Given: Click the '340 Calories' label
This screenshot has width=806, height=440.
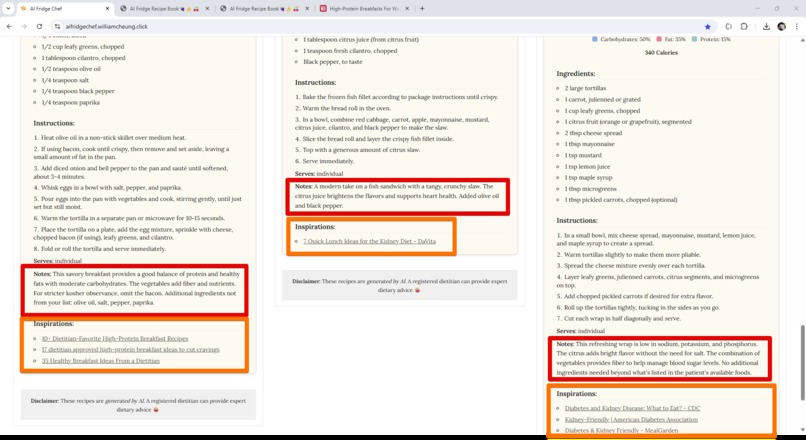Looking at the screenshot, I should 661,52.
